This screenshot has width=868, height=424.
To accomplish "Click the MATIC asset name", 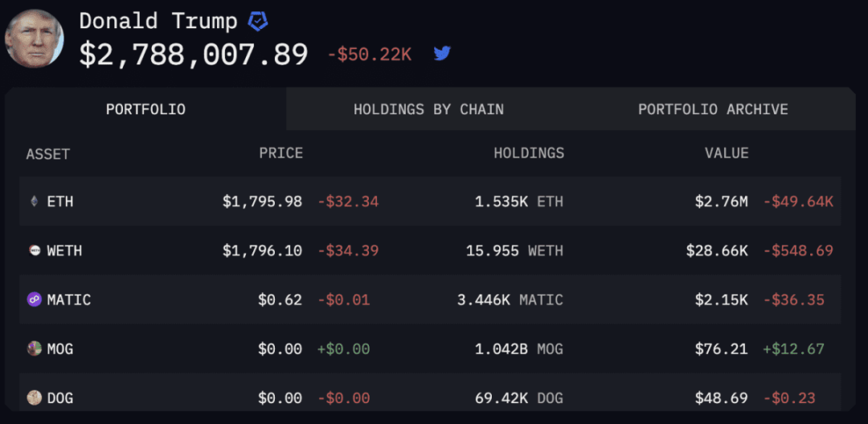I will coord(68,300).
